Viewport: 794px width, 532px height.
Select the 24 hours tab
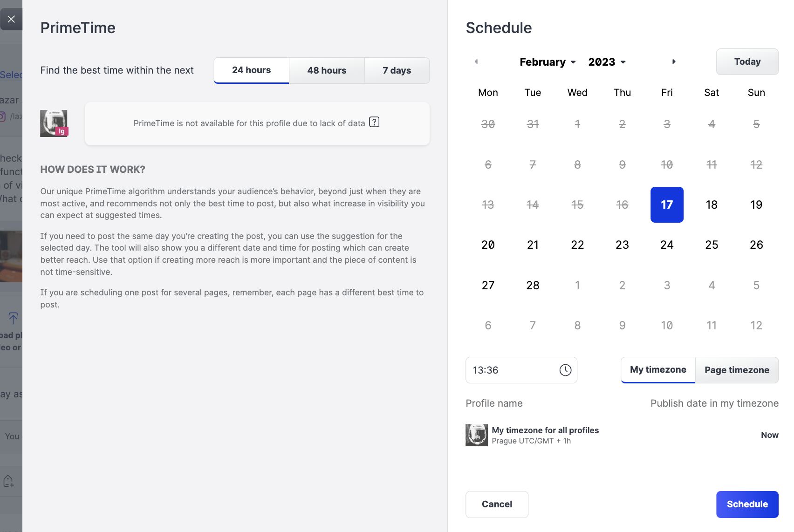251,70
